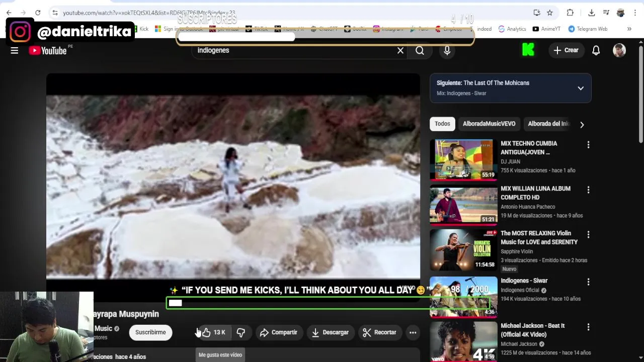Screen dimensions: 644x362
Task: Click channel name Indiogenes Oficial
Action: coord(520,290)
